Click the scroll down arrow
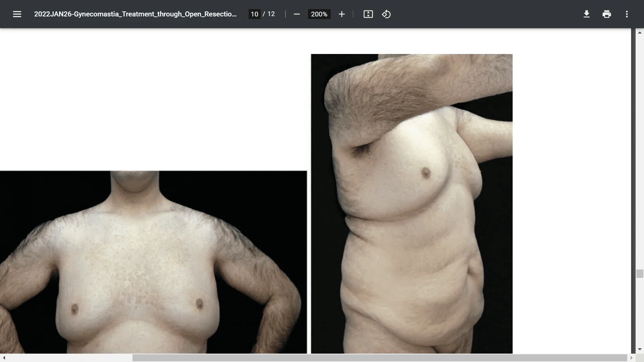The image size is (644, 362). point(640,349)
